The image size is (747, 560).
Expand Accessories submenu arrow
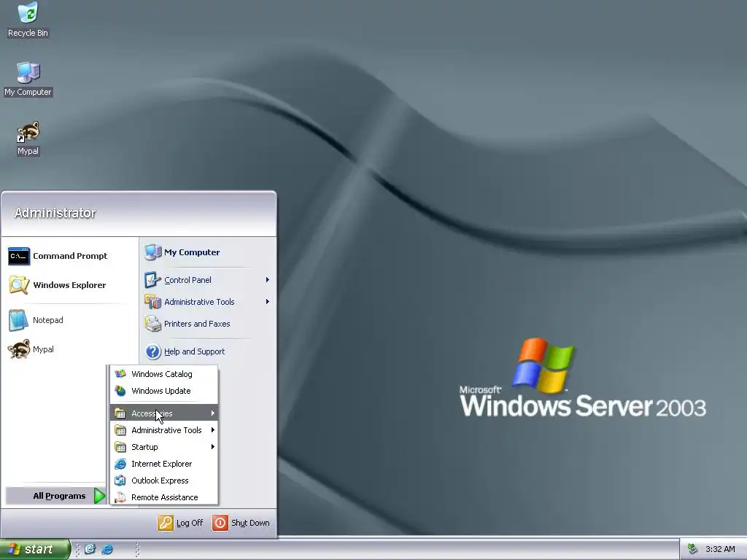(212, 413)
